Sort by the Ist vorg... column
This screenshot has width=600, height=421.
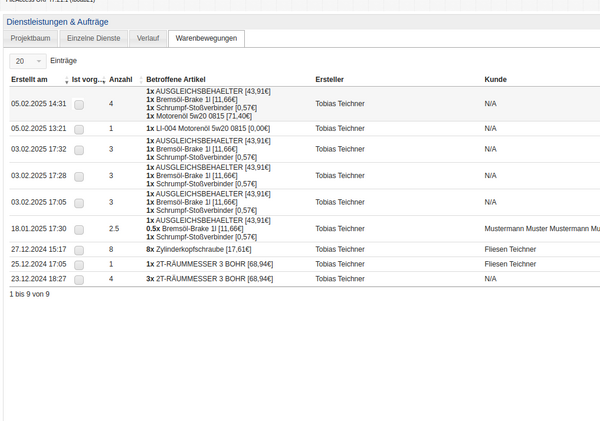(x=86, y=79)
